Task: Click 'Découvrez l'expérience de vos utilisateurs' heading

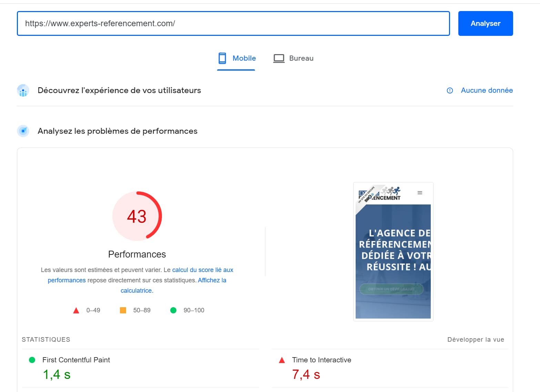Action: coord(119,90)
